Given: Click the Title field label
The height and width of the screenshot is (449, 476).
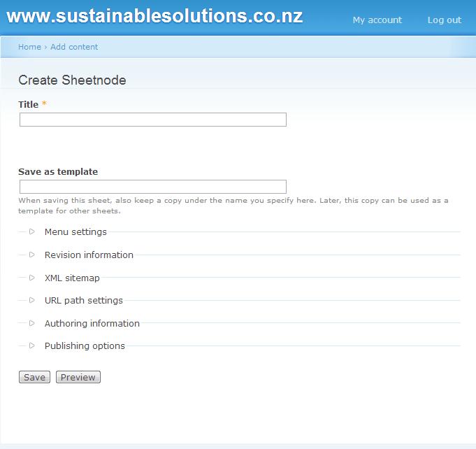Looking at the screenshot, I should (28, 104).
